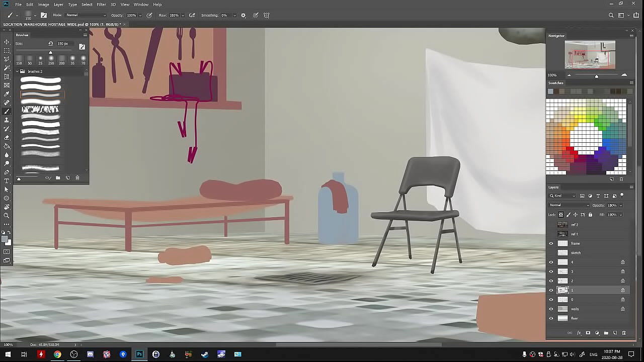
Task: Select the Zoom tool in toolbar
Action: coord(7,216)
